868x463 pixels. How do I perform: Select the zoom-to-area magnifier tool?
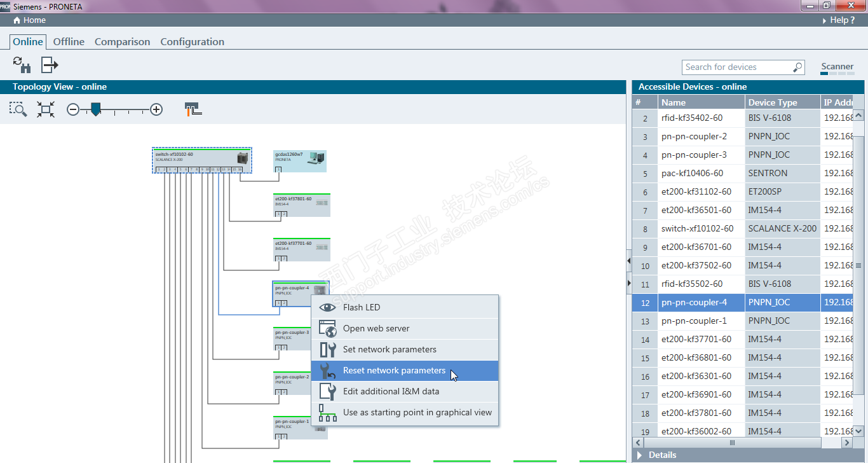[x=18, y=109]
